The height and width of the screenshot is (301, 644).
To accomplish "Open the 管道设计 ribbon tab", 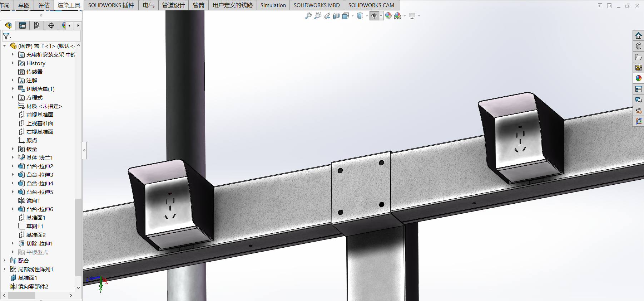I will coord(173,5).
